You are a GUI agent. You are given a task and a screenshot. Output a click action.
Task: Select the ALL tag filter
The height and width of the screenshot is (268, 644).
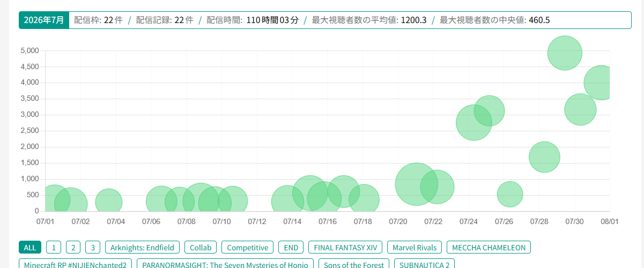coord(30,247)
